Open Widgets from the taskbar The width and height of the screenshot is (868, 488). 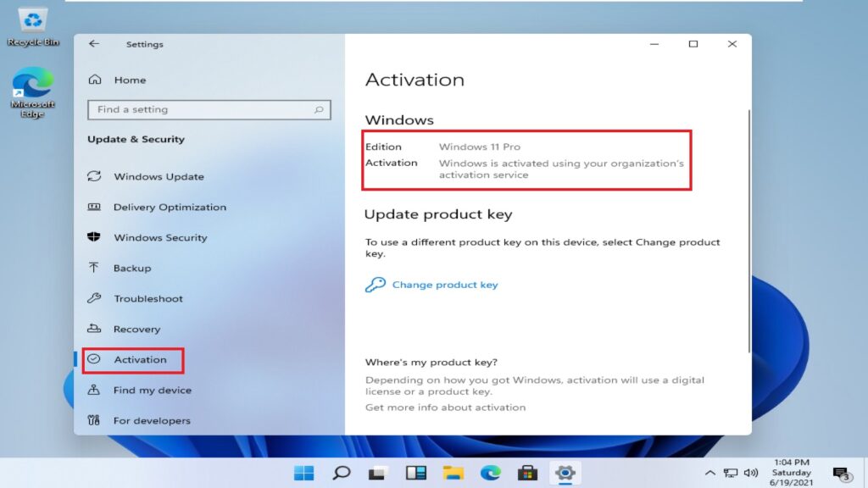(x=415, y=473)
